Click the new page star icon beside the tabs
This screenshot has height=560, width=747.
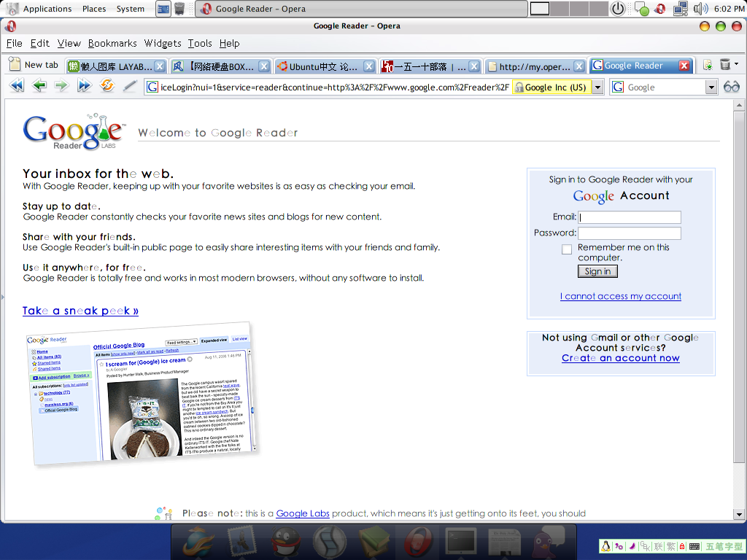[708, 65]
